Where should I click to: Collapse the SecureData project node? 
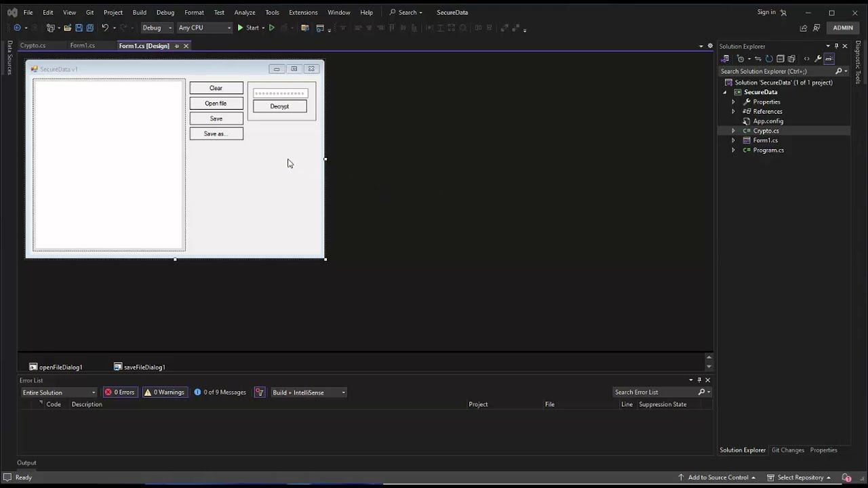725,92
